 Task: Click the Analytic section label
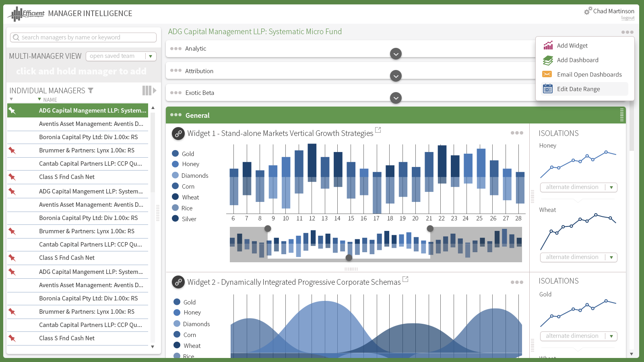(196, 49)
